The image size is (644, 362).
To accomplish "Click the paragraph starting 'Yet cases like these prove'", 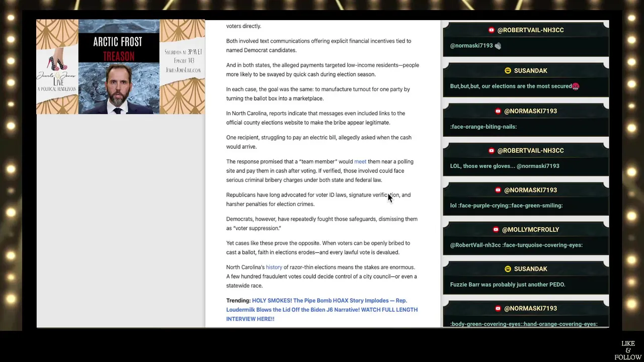I will tap(318, 248).
